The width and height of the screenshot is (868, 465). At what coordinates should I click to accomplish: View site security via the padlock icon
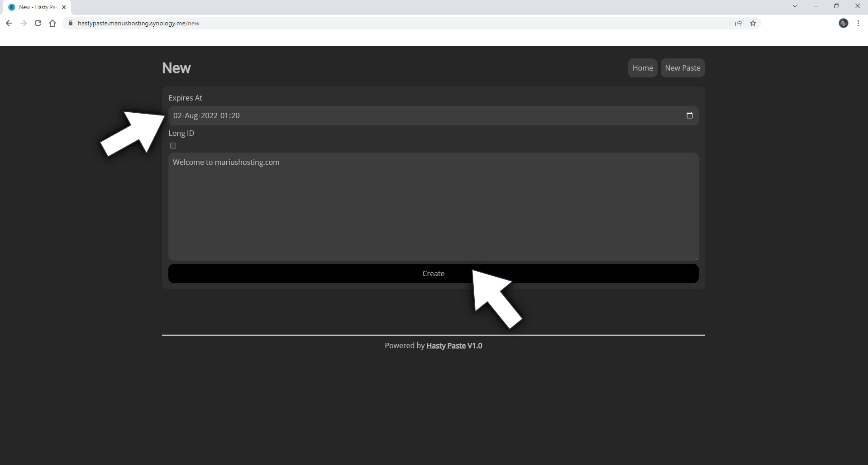pos(70,23)
